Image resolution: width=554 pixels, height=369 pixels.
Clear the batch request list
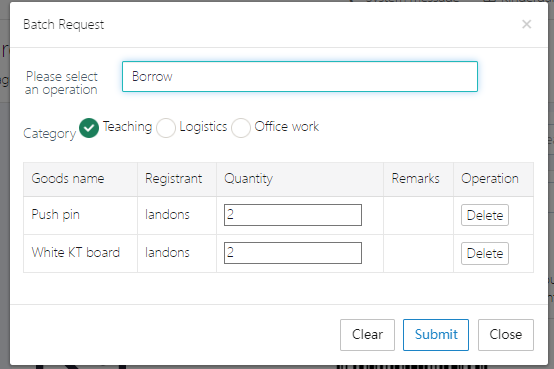[367, 335]
